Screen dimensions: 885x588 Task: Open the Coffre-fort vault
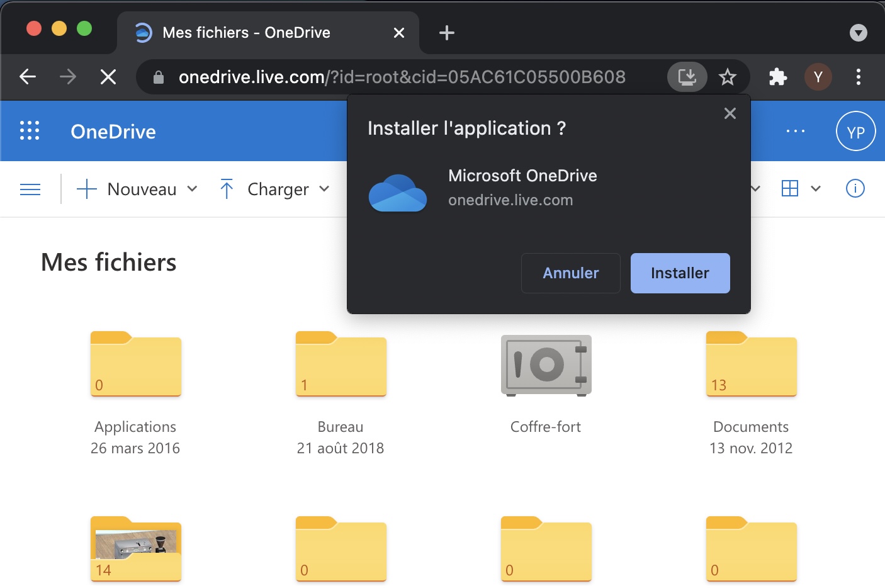(546, 366)
